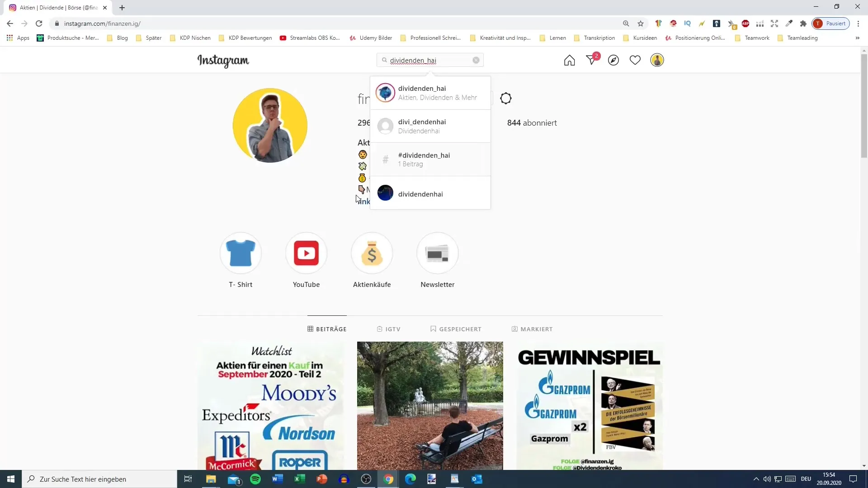The image size is (868, 488).
Task: Switch to the Markiert tab
Action: 532,329
